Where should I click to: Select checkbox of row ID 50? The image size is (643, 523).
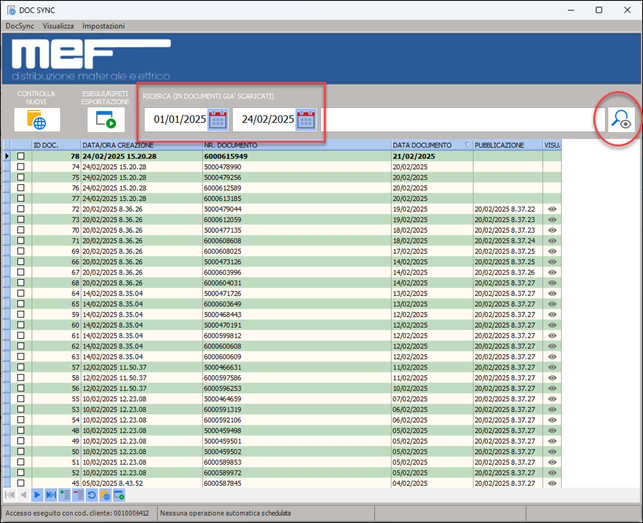click(x=21, y=452)
